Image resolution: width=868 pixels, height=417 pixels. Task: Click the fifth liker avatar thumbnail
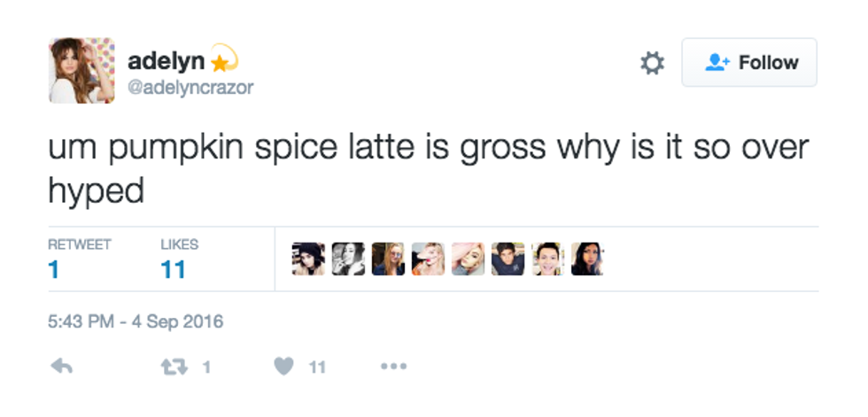point(468,259)
